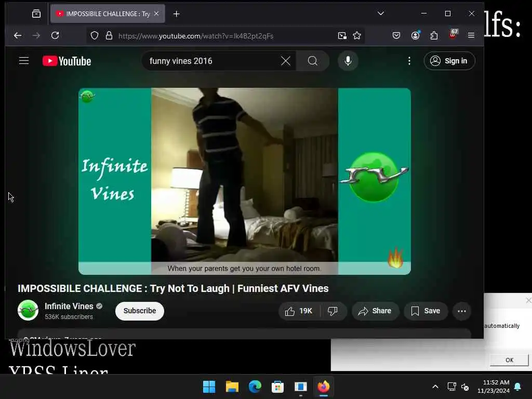
Task: Expand the list all tabs chevron
Action: (381, 14)
